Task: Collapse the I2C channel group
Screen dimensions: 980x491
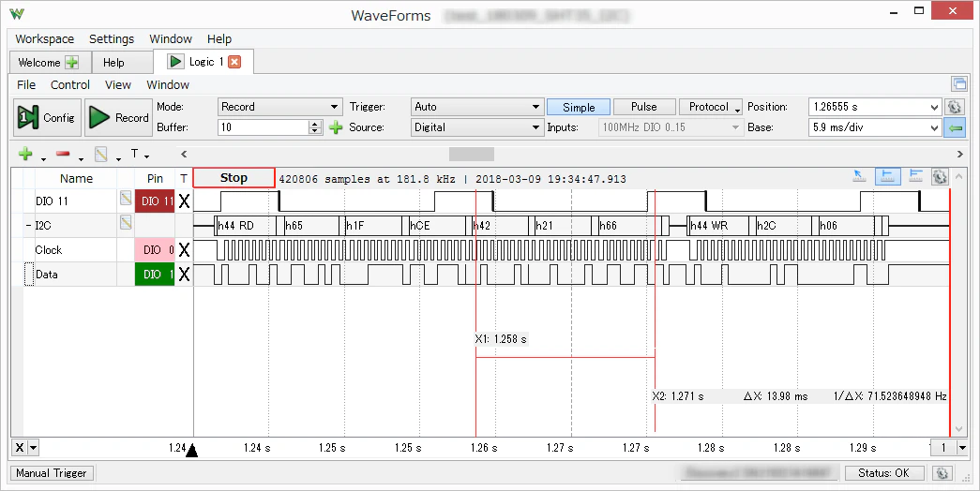Action: pyautogui.click(x=29, y=226)
